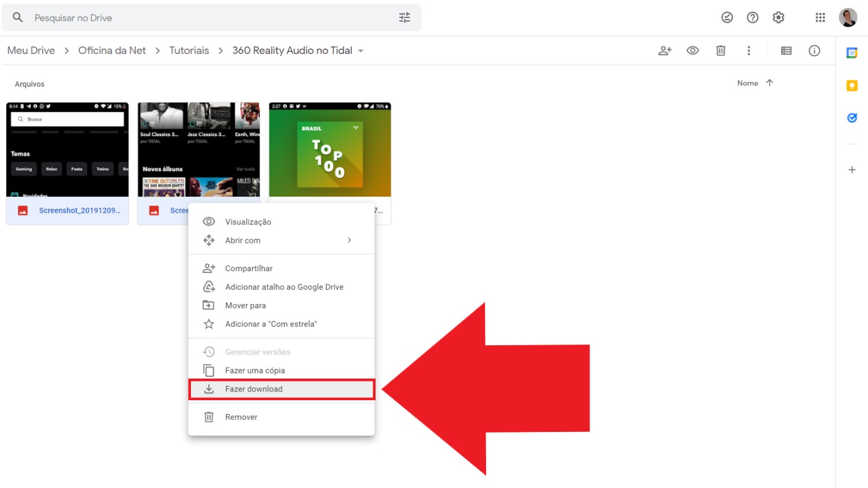Click the plus add-ons icon
Screen dimensions: 868x488
852,169
